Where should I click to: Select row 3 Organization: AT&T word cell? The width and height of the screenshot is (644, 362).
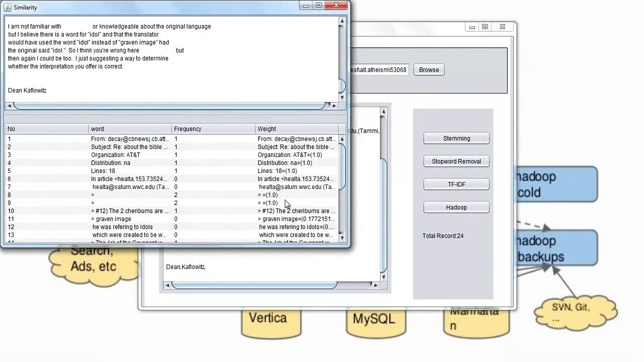coord(130,155)
